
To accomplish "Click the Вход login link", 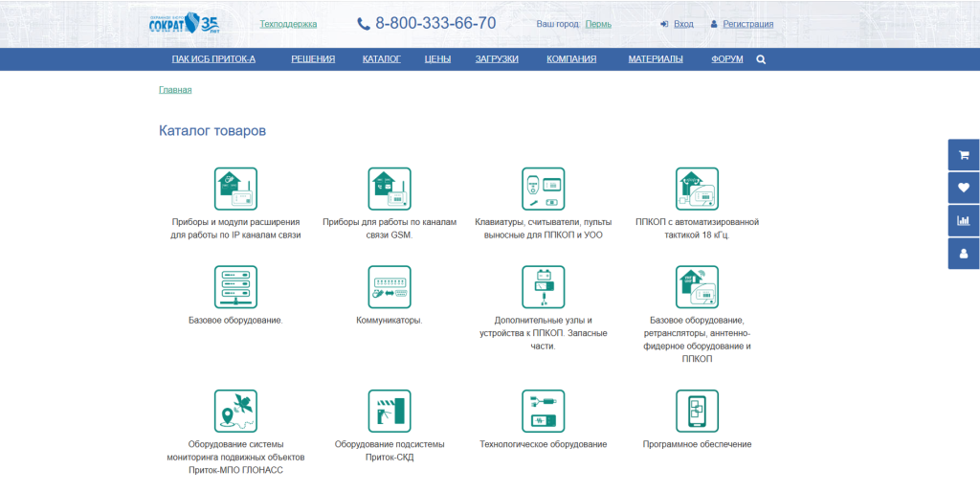I will [683, 24].
